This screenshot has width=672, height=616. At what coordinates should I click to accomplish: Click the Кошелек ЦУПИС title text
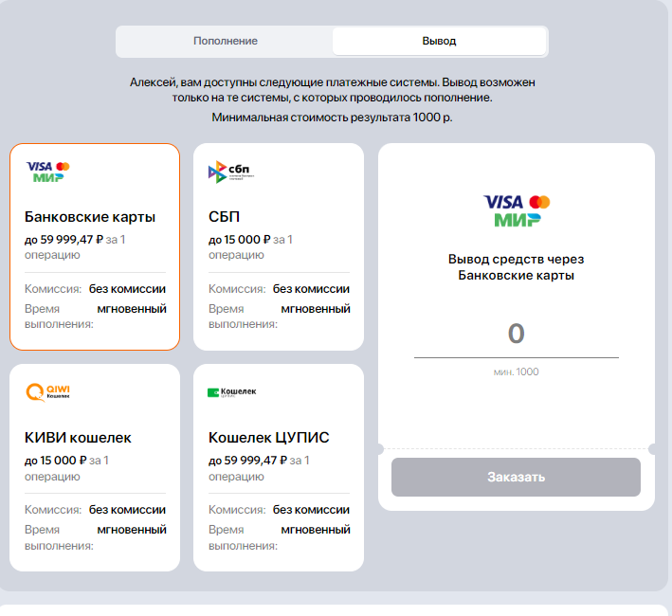coord(269,438)
